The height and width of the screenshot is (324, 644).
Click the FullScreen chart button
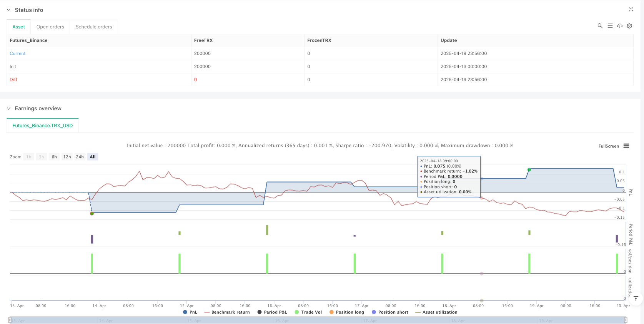coord(609,146)
